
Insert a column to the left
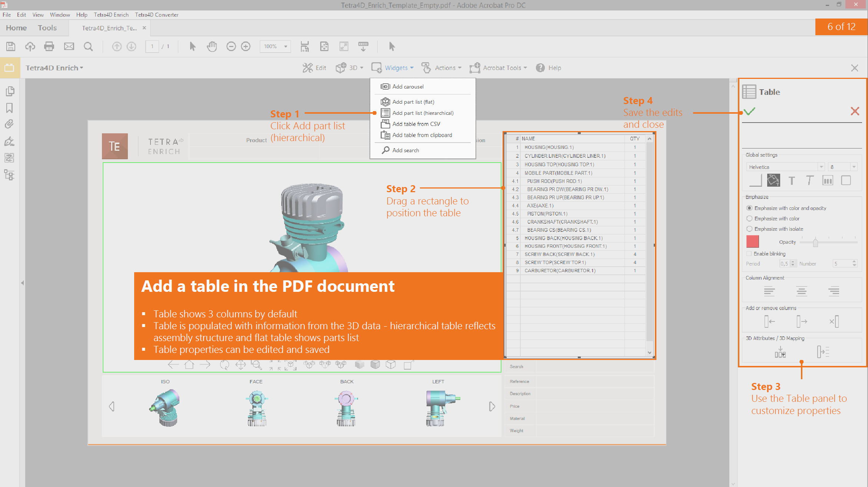(769, 321)
